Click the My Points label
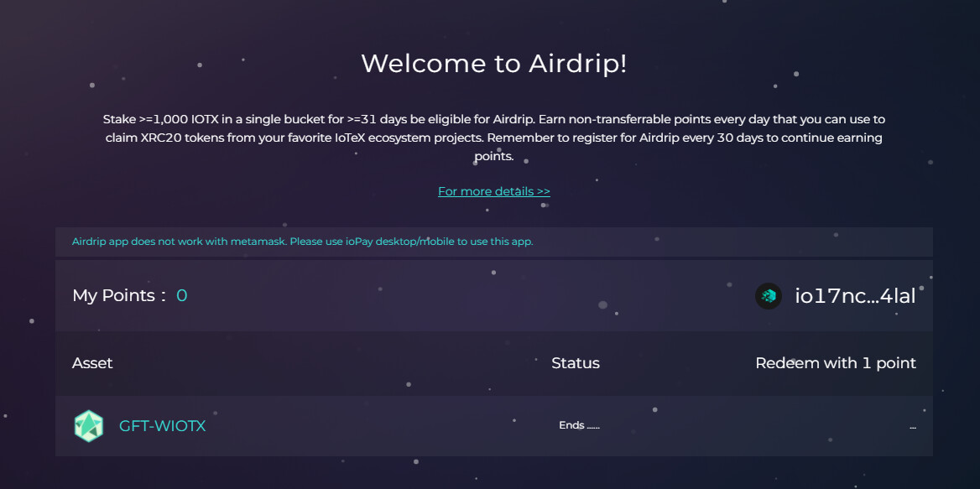Viewport: 980px width, 489px height. coord(119,295)
